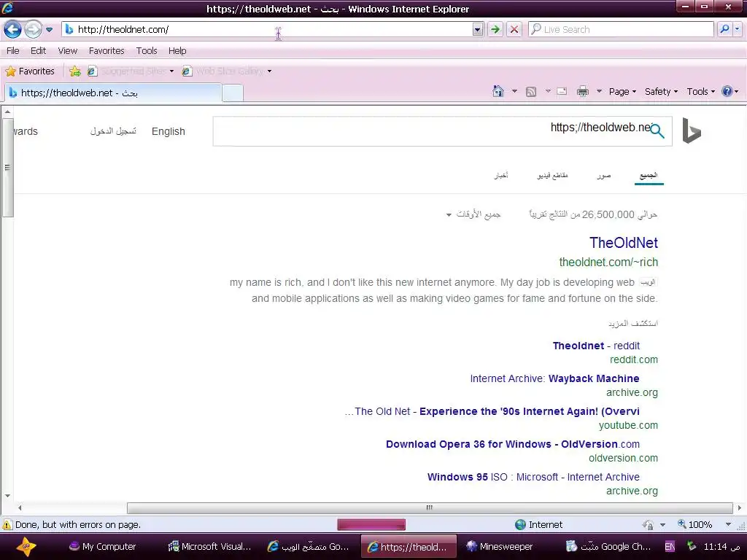This screenshot has width=747, height=560.
Task: Open the command bar Tools dropdown
Action: [x=701, y=91]
